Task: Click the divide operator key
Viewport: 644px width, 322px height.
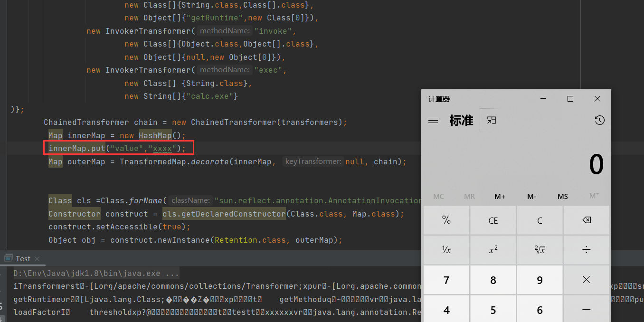Action: click(x=587, y=250)
